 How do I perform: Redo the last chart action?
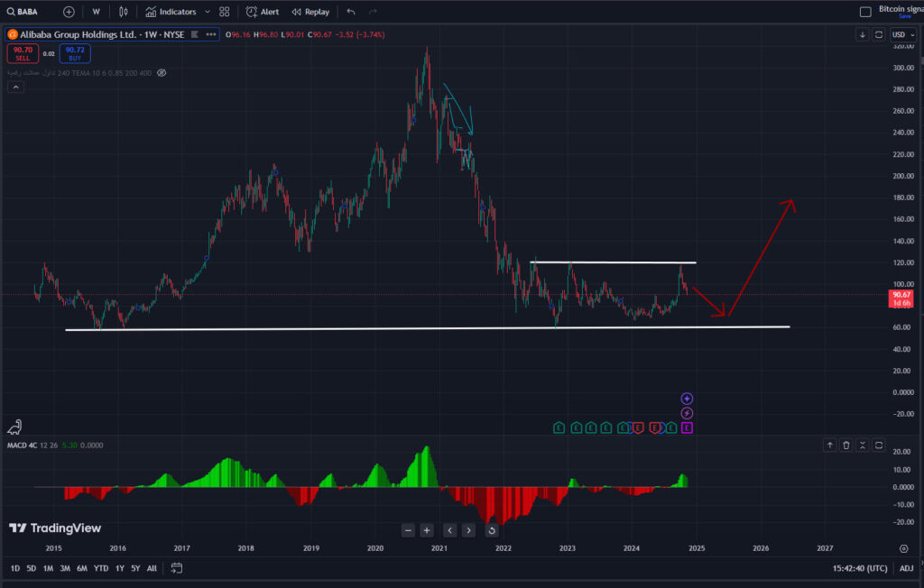(373, 12)
